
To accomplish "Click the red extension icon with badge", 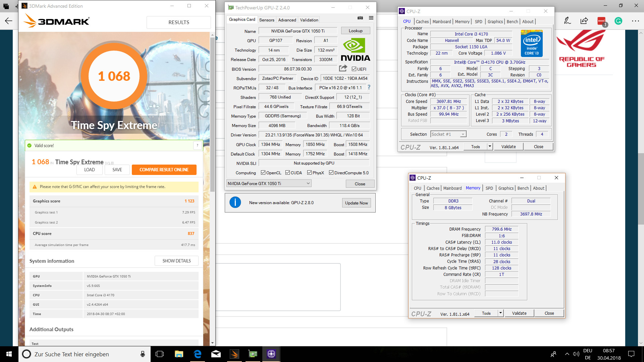I will coord(602,21).
